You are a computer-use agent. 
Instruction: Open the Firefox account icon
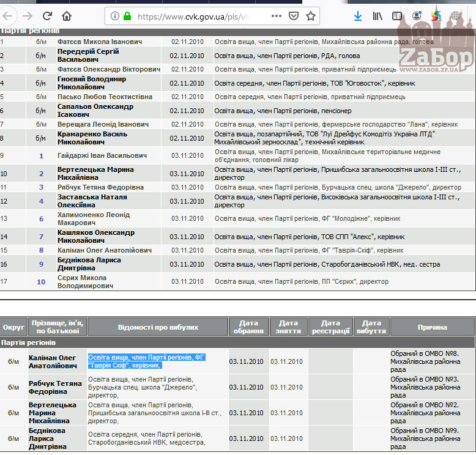coord(416,16)
